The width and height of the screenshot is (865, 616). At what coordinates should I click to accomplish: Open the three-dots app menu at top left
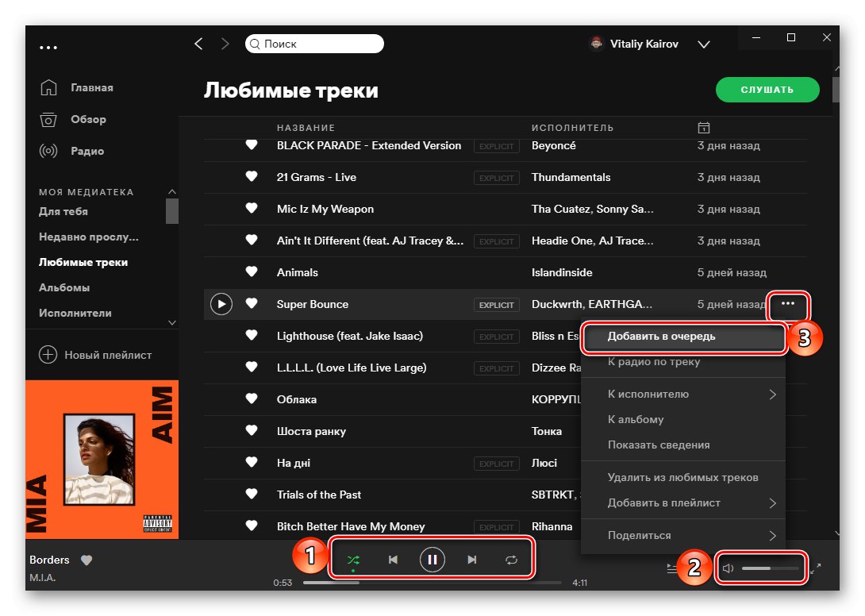[48, 48]
